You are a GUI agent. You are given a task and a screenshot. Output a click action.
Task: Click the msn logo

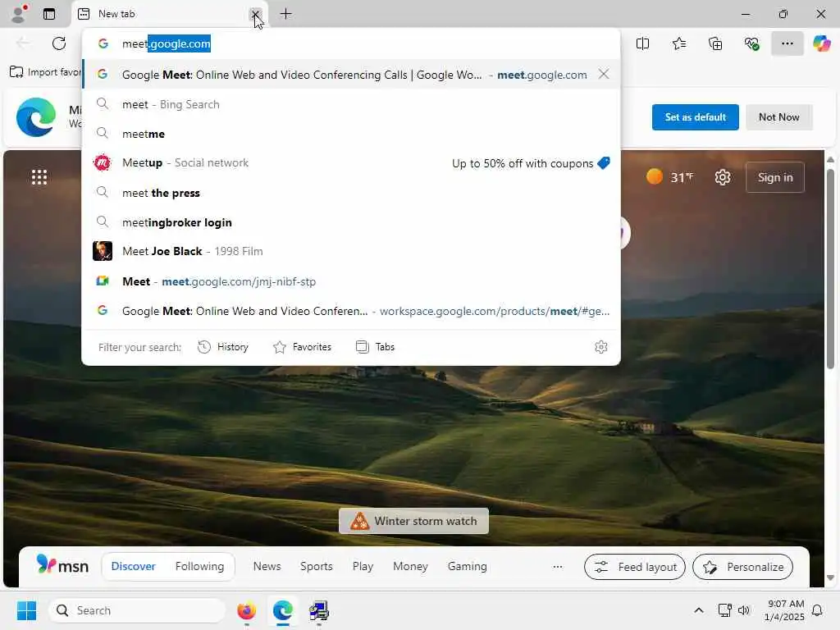coord(62,566)
